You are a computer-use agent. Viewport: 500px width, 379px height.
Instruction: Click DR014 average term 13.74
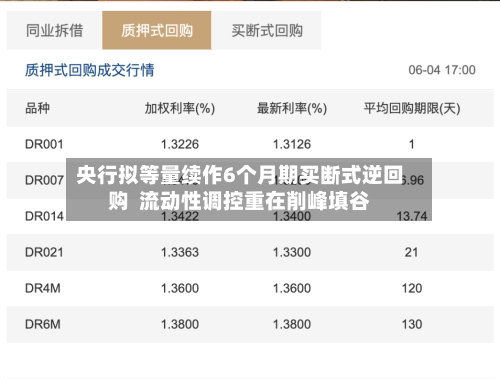(x=412, y=216)
